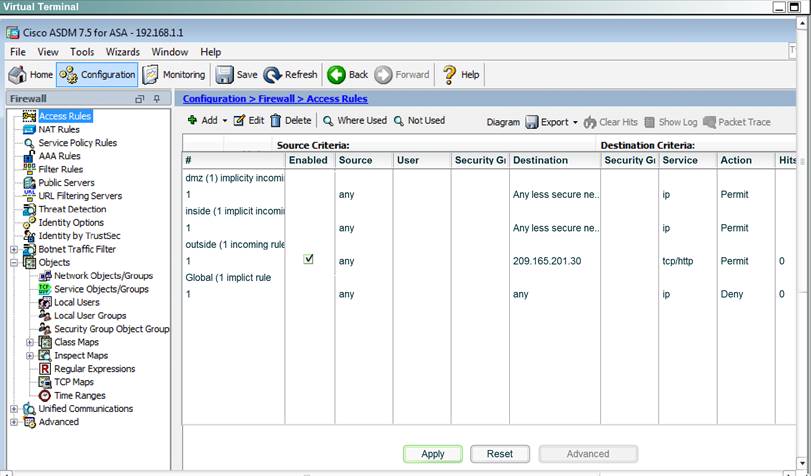The image size is (811, 476).
Task: Open the Monitoring view
Action: coord(174,74)
